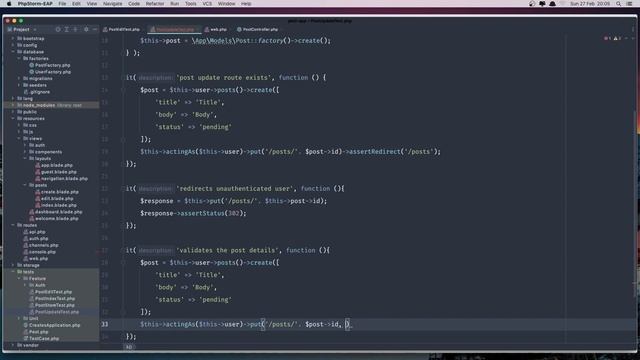Open Pest.php file

coord(36,332)
